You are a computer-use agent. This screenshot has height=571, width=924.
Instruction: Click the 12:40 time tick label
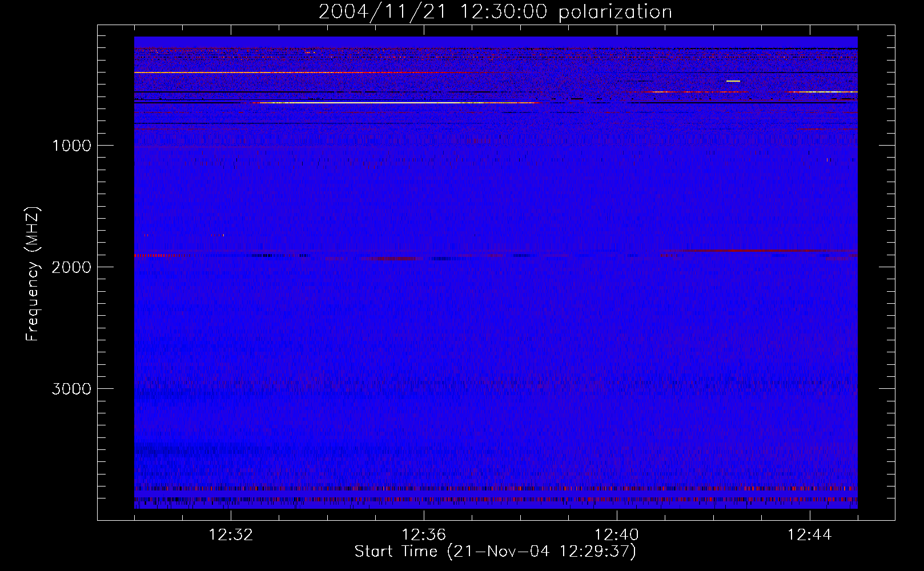point(617,535)
